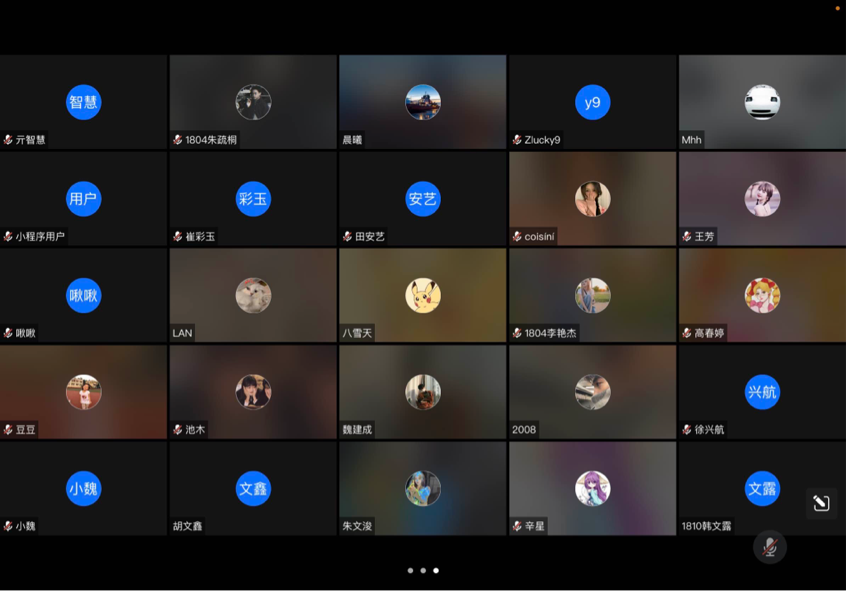Click the muted mic icon beside Zlucky9
The image size is (846, 591).
[517, 140]
